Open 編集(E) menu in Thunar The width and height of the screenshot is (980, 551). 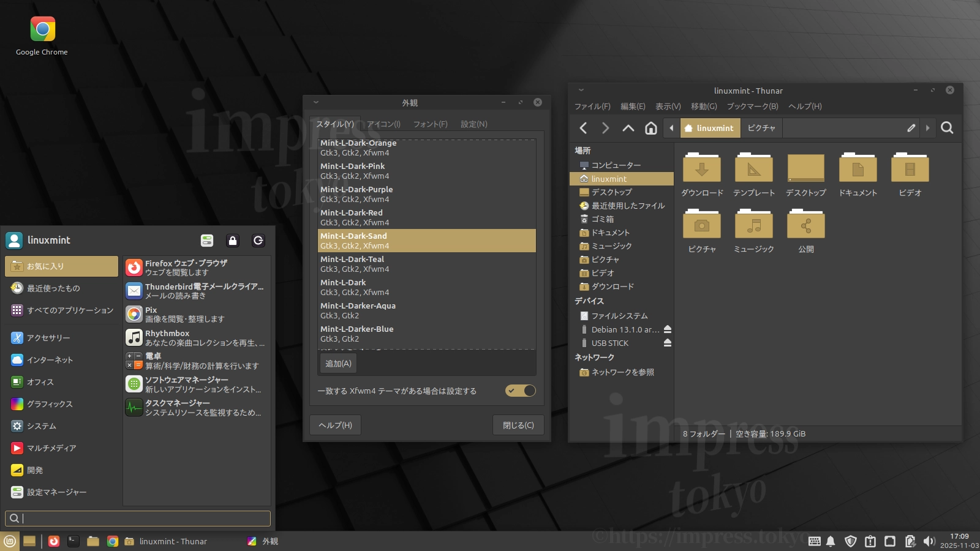(x=633, y=107)
